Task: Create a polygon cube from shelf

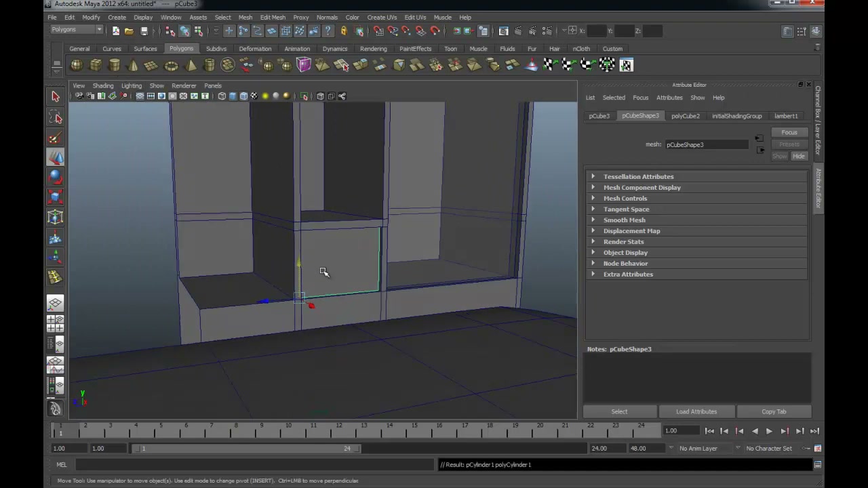Action: 96,65
